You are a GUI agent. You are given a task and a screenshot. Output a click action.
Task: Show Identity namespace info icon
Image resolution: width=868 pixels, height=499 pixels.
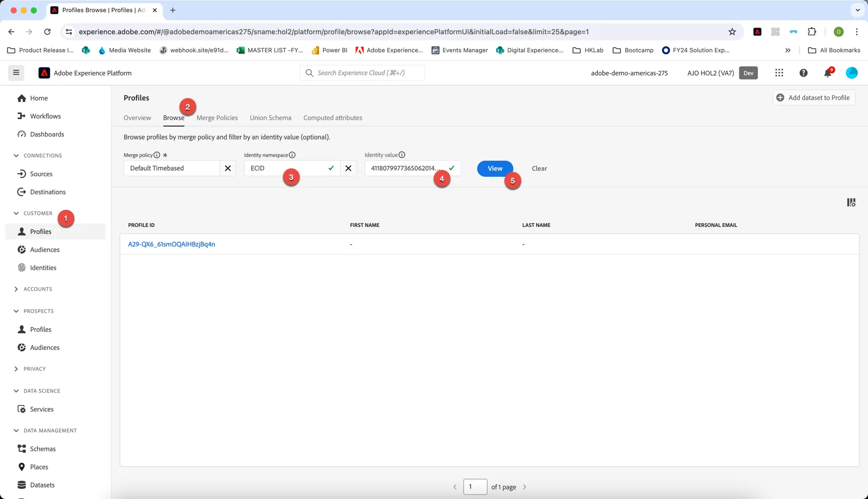click(x=292, y=155)
